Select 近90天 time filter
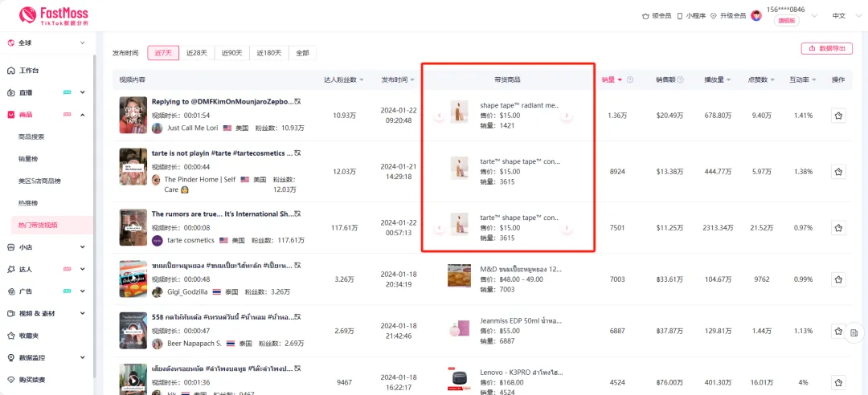868x395 pixels. click(x=232, y=53)
